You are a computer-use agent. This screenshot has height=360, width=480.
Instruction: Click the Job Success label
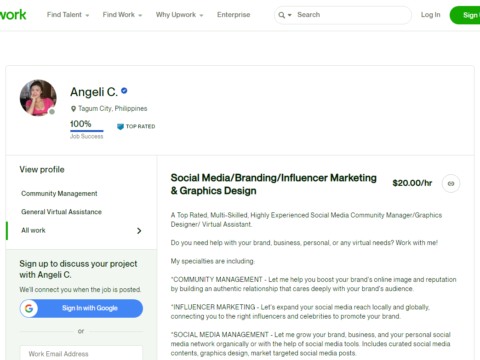pyautogui.click(x=87, y=136)
